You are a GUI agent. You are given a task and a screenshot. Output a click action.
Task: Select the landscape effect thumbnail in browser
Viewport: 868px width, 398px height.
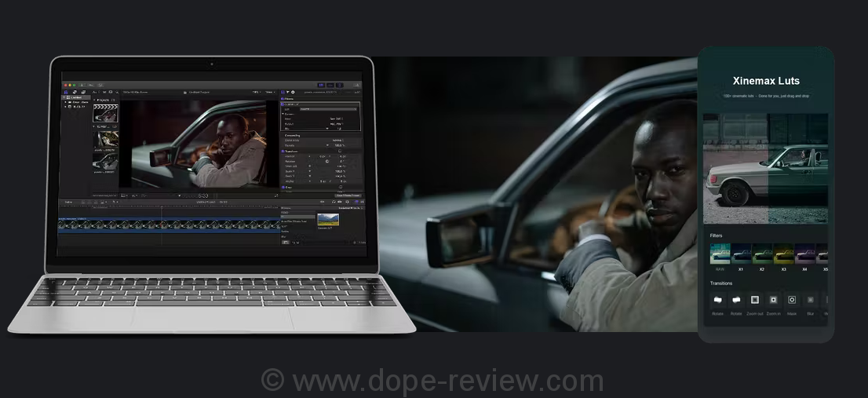tap(328, 219)
